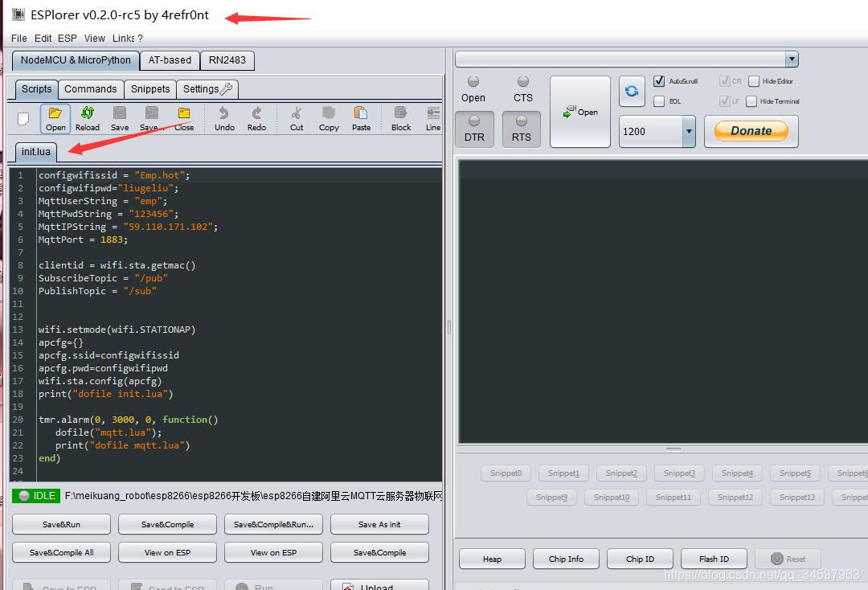
Task: Click the Upload button with file icon
Action: coord(379,585)
